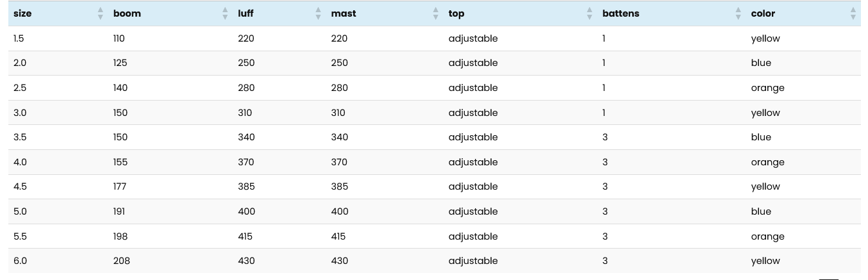The width and height of the screenshot is (868, 280).
Task: Click the 'battens' header text
Action: (621, 13)
